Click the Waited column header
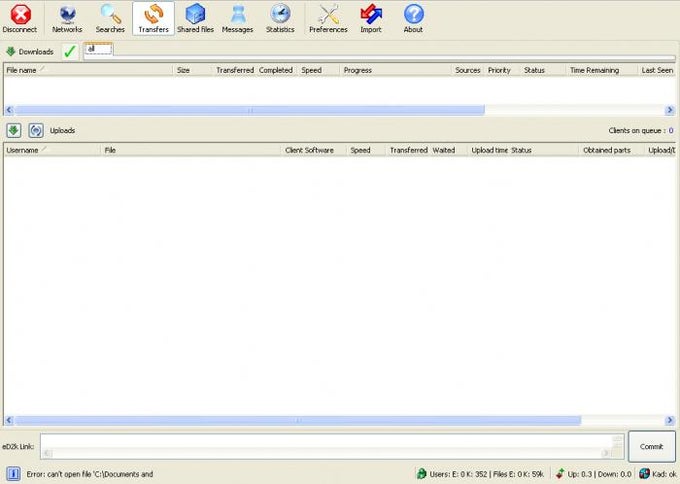This screenshot has height=484, width=680. pyautogui.click(x=449, y=150)
